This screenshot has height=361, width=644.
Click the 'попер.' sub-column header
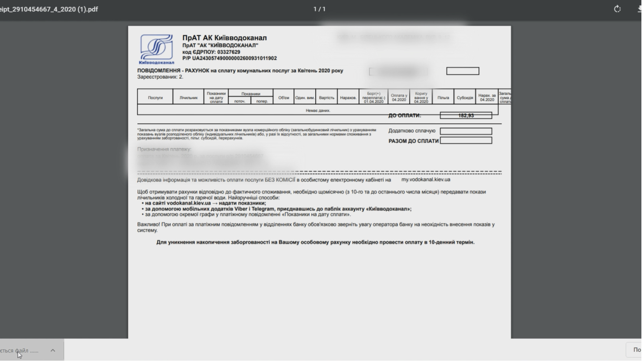262,101
